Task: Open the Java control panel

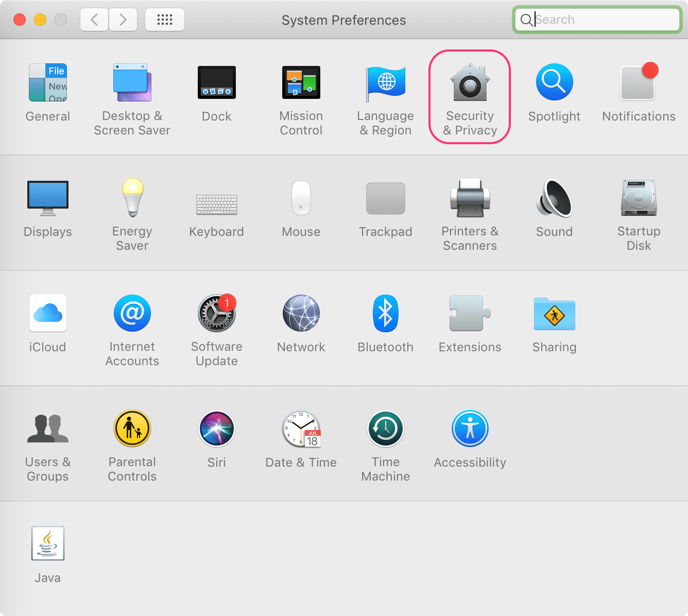Action: click(48, 543)
